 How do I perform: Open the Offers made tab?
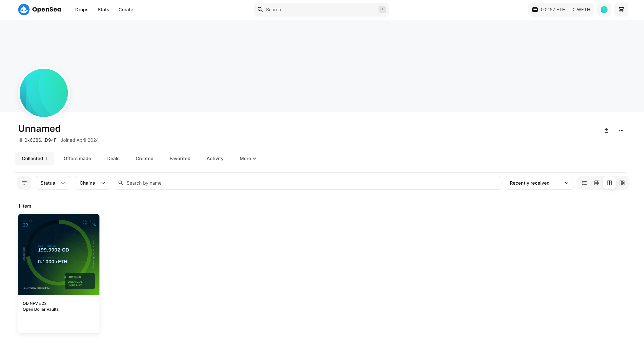point(77,158)
